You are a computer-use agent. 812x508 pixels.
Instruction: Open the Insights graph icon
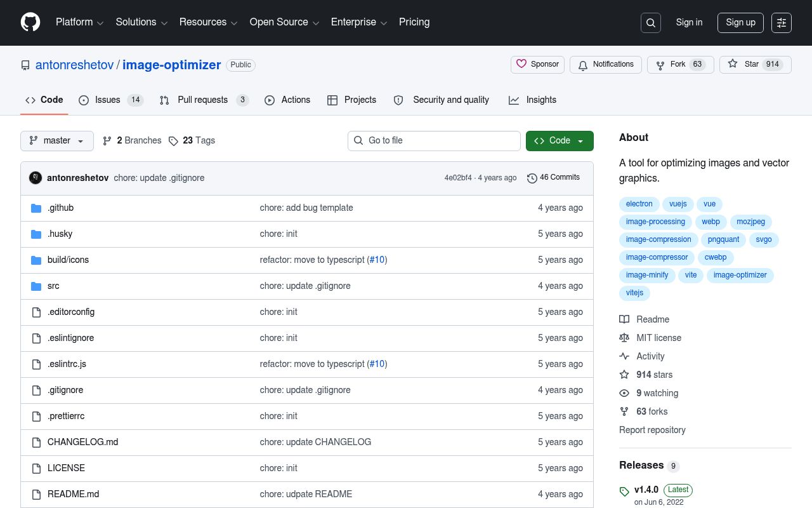(514, 100)
